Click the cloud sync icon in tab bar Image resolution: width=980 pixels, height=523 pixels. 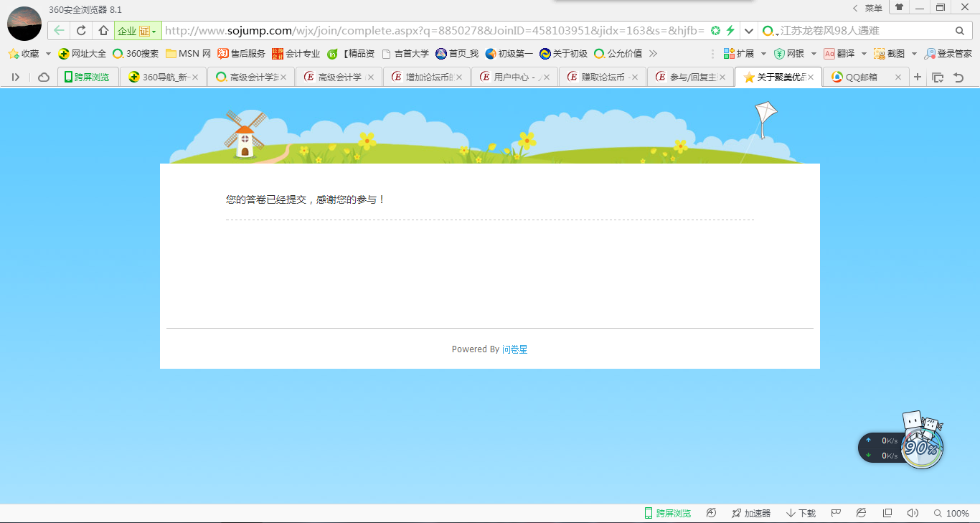point(44,77)
